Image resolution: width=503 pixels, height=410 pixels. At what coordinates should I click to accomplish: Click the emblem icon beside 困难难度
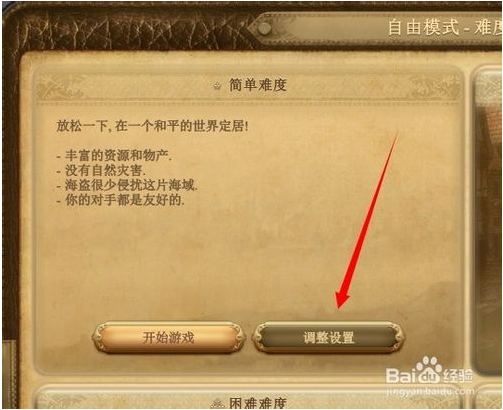pyautogui.click(x=217, y=404)
